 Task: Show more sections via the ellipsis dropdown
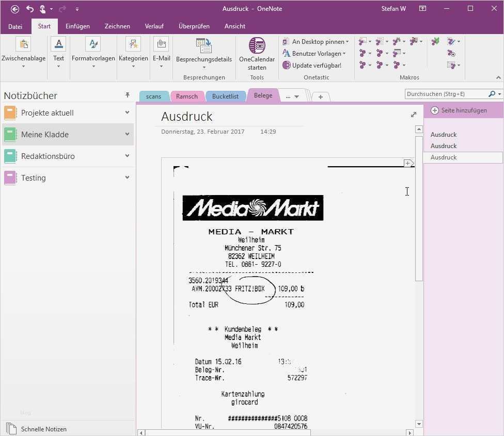point(292,96)
